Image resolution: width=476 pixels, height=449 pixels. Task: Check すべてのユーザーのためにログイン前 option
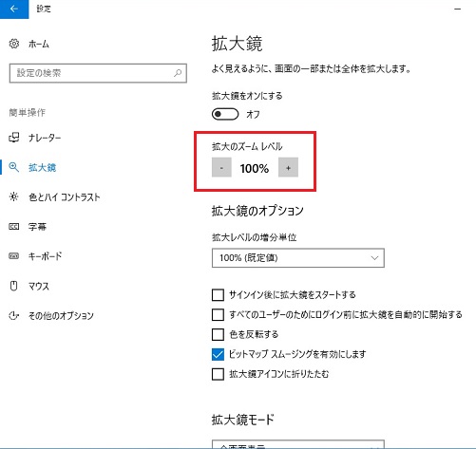[x=218, y=315]
